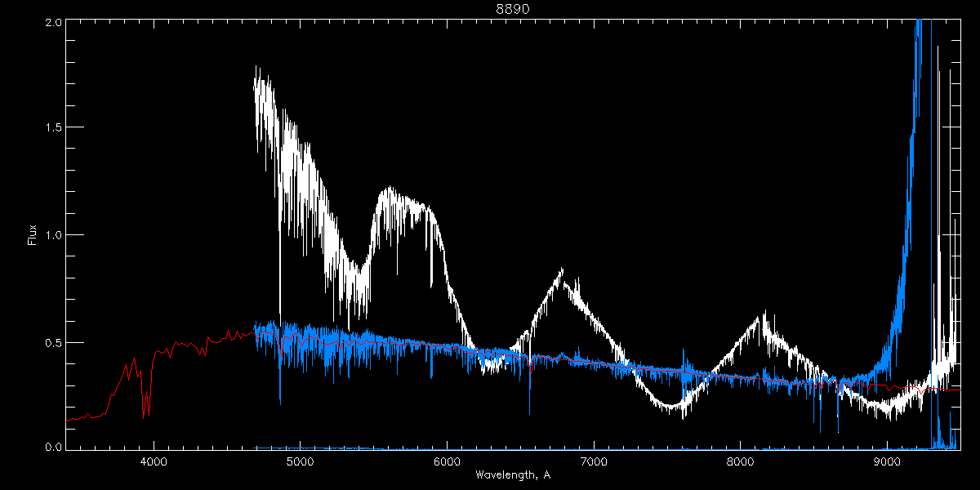
Task: Click the white spectrum trough near 7500 Å
Action: (x=670, y=405)
